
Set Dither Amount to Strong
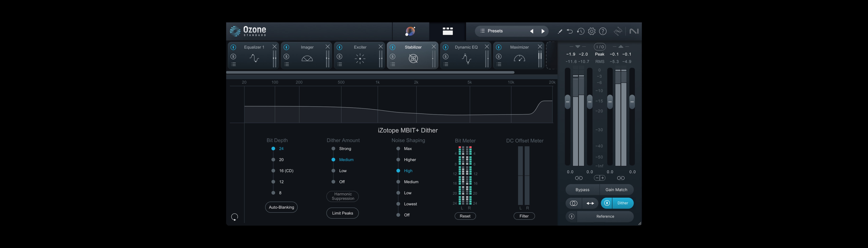(x=341, y=149)
